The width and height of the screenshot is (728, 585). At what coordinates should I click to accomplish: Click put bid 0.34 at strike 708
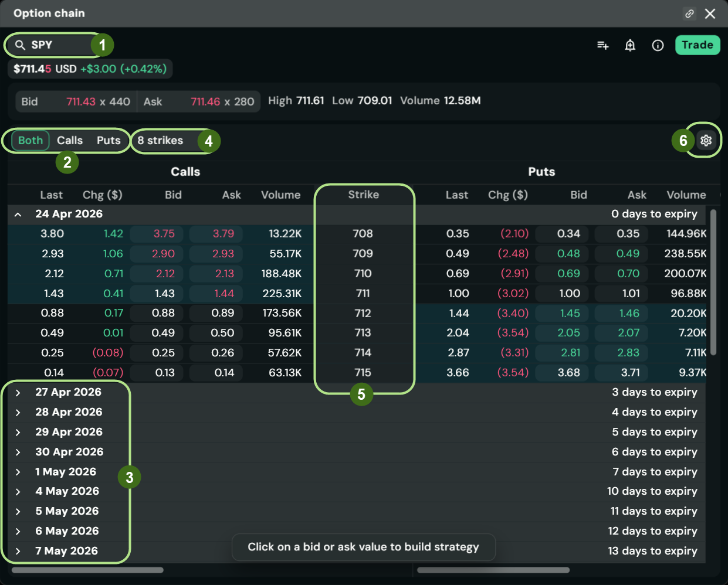tap(562, 234)
